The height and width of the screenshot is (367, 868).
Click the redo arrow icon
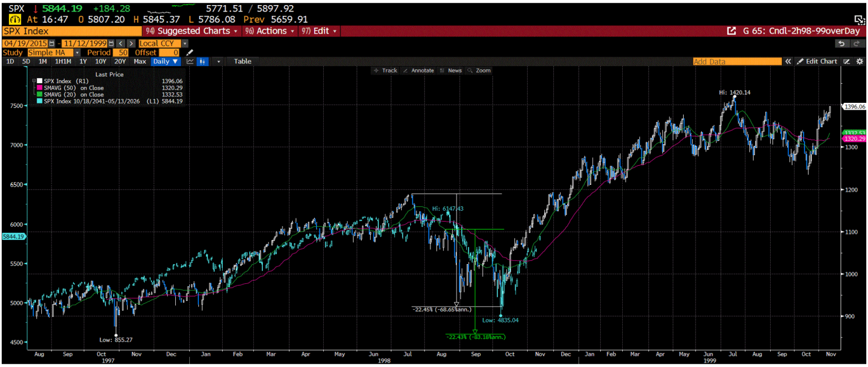point(856,44)
